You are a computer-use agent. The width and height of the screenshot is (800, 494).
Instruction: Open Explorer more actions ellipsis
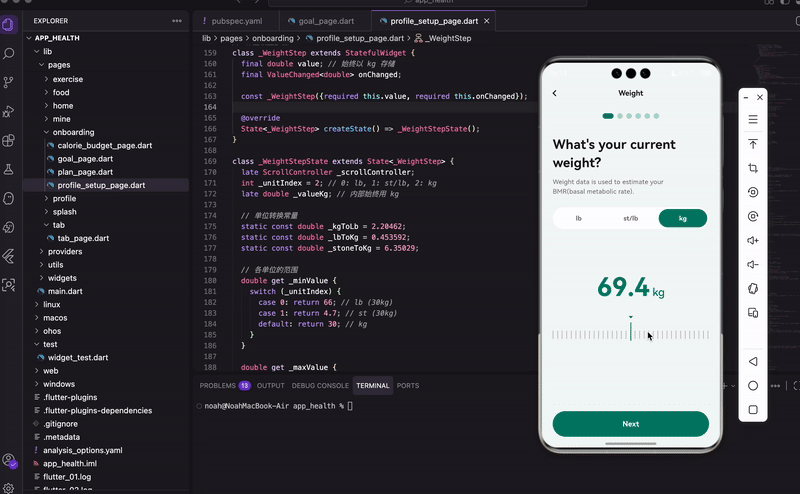pyautogui.click(x=177, y=21)
